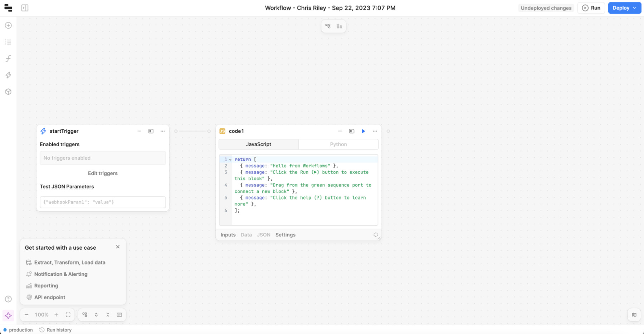The image size is (644, 334).
Task: Open the Settings tab of code1
Action: coord(286,235)
